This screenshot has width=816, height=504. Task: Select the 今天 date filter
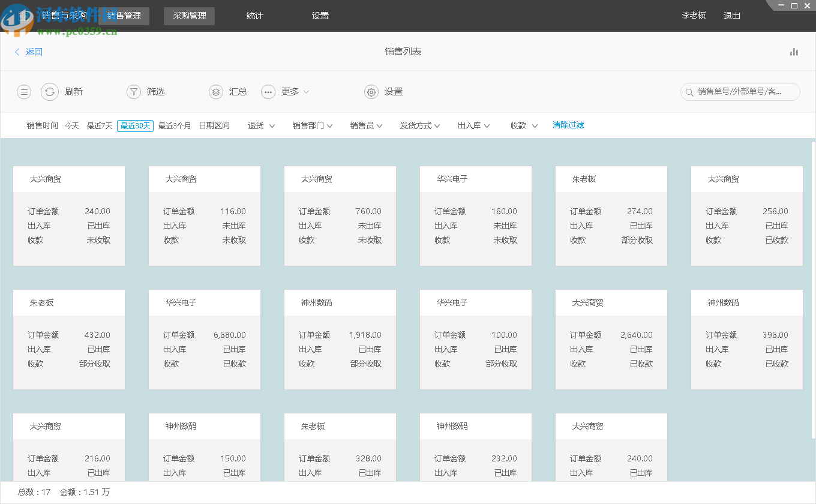tap(71, 125)
